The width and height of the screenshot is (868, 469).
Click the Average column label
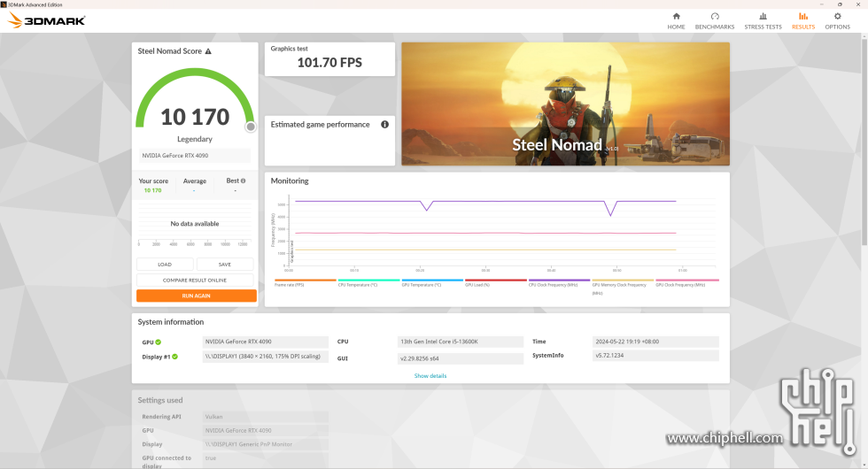(194, 181)
